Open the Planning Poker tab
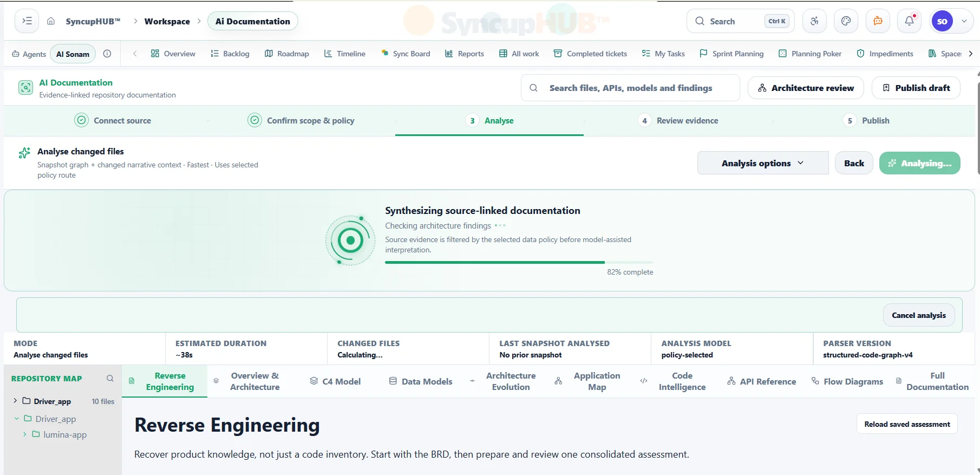980x475 pixels. pos(810,54)
